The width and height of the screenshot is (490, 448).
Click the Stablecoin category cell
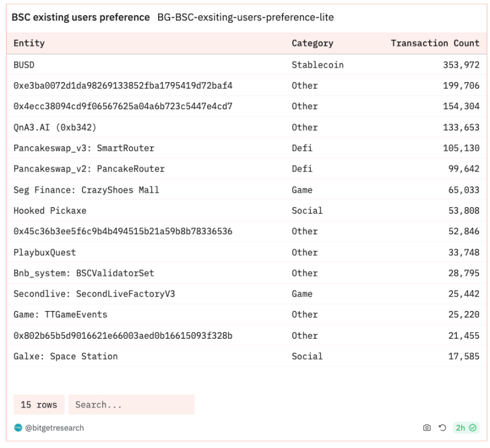(317, 65)
